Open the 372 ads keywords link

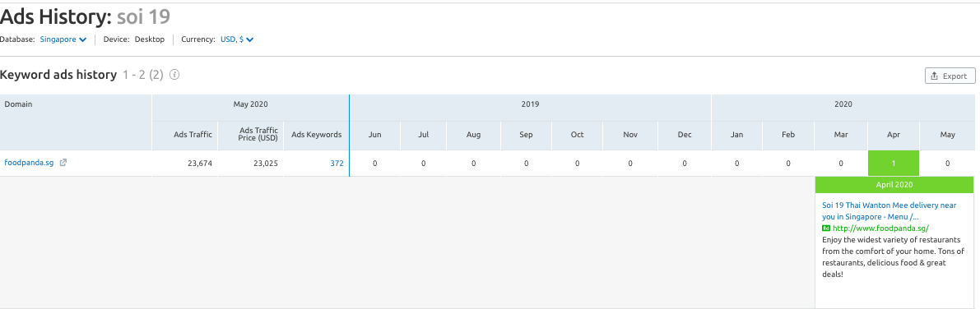pos(337,164)
